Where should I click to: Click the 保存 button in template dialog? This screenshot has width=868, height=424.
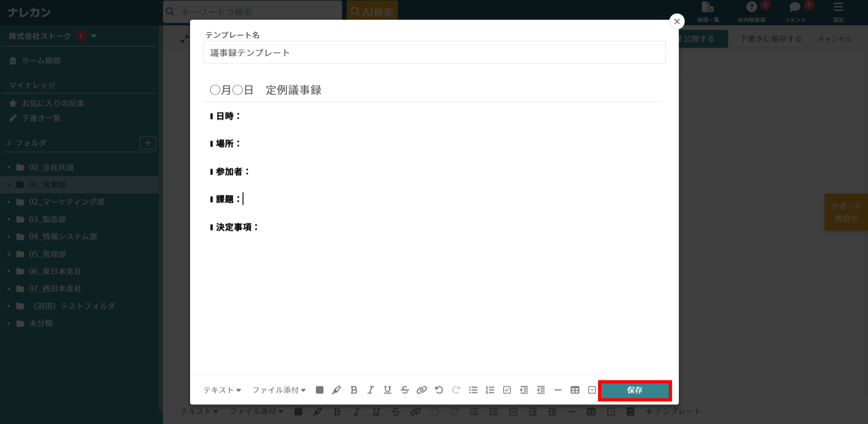pos(634,390)
